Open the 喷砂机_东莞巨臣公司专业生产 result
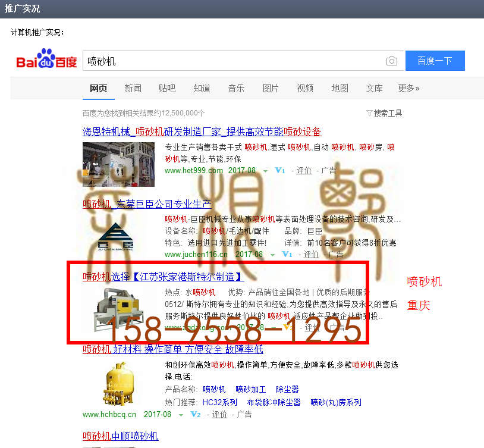The image size is (484, 448). 147,204
